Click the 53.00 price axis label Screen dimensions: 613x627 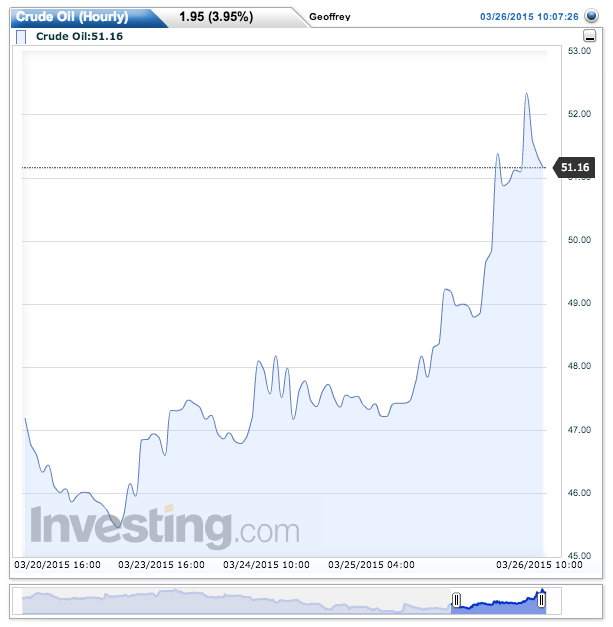(x=577, y=51)
